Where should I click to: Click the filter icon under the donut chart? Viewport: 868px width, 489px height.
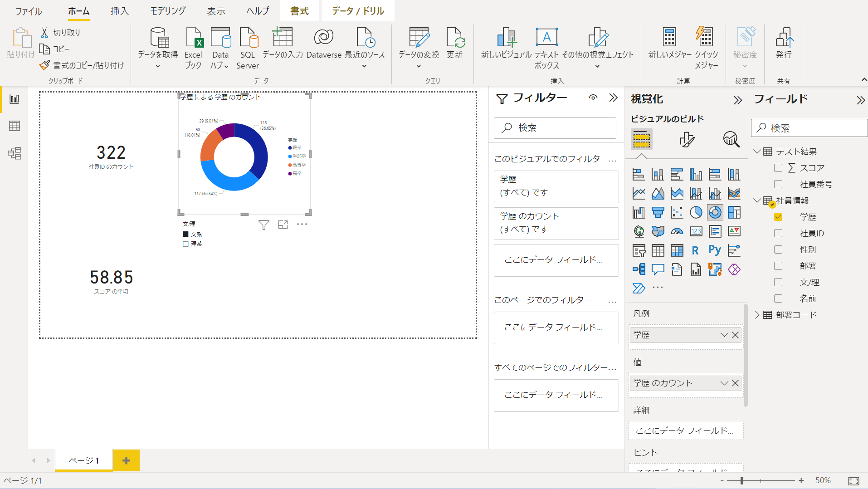coord(263,225)
